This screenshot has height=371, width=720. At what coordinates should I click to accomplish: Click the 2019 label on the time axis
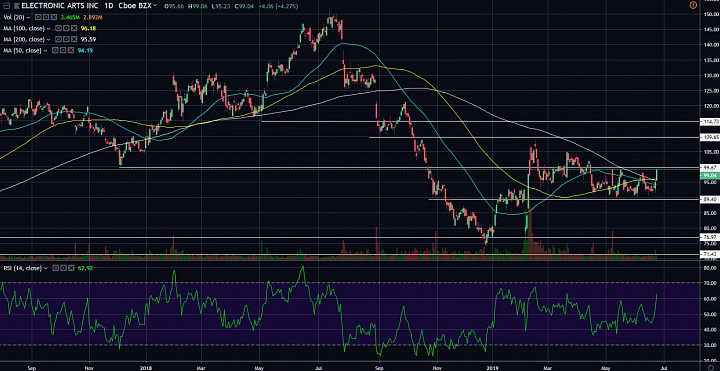492,367
